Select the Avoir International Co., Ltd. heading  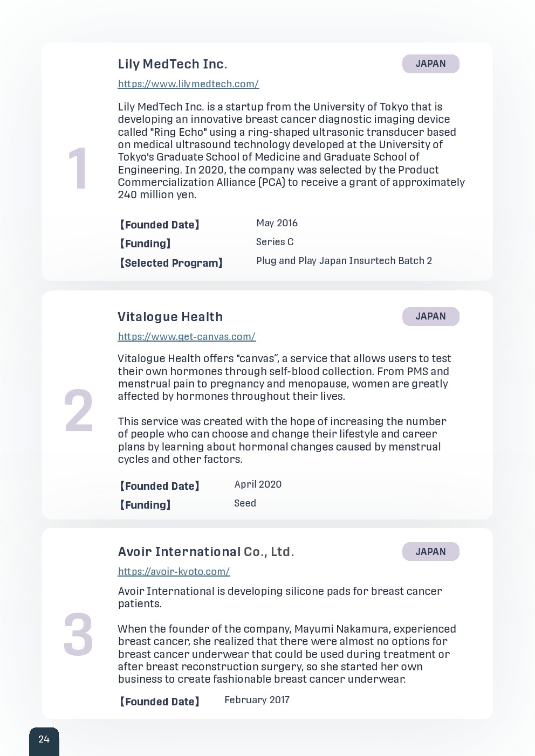205,552
